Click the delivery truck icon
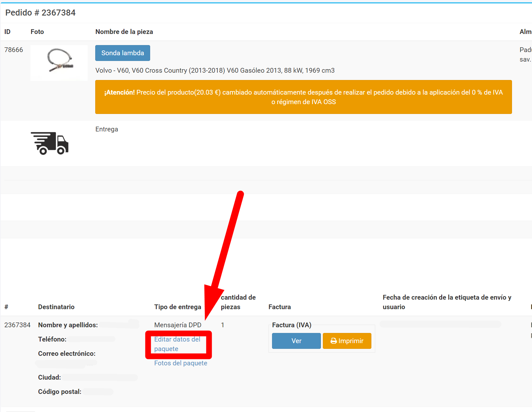 (50, 143)
